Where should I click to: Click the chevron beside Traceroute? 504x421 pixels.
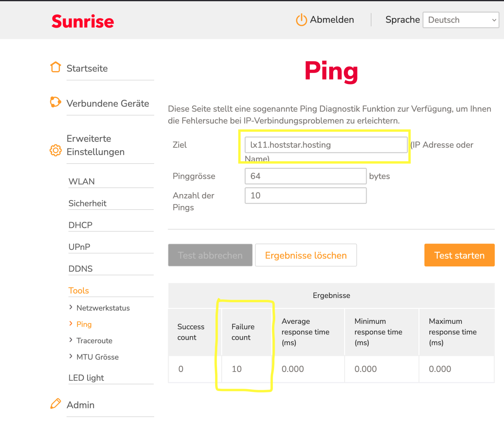[71, 340]
